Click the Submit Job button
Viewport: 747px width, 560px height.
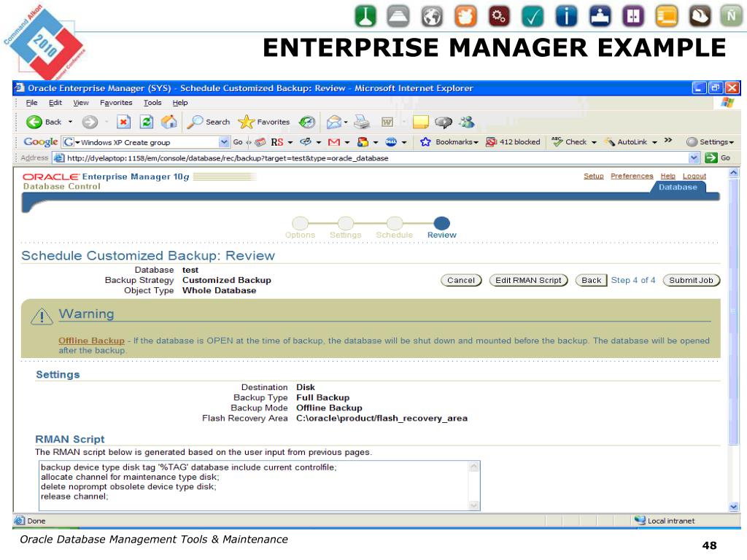click(x=692, y=281)
